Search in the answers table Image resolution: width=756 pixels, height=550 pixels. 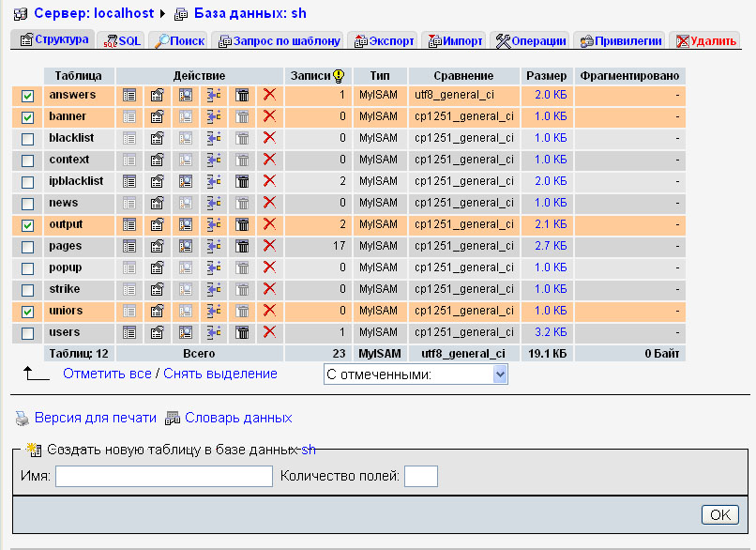click(186, 95)
